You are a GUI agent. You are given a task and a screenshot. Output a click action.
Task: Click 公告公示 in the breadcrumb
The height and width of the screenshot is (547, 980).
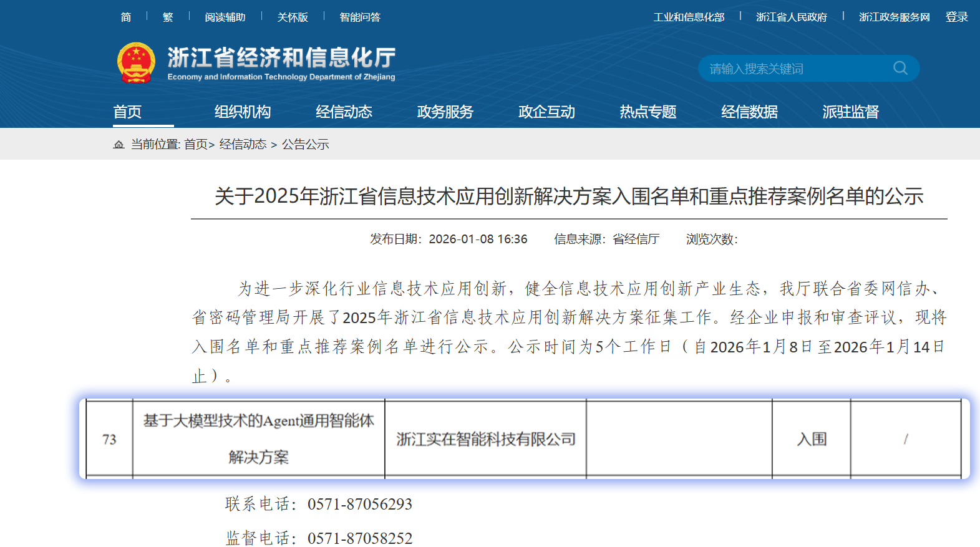(305, 145)
